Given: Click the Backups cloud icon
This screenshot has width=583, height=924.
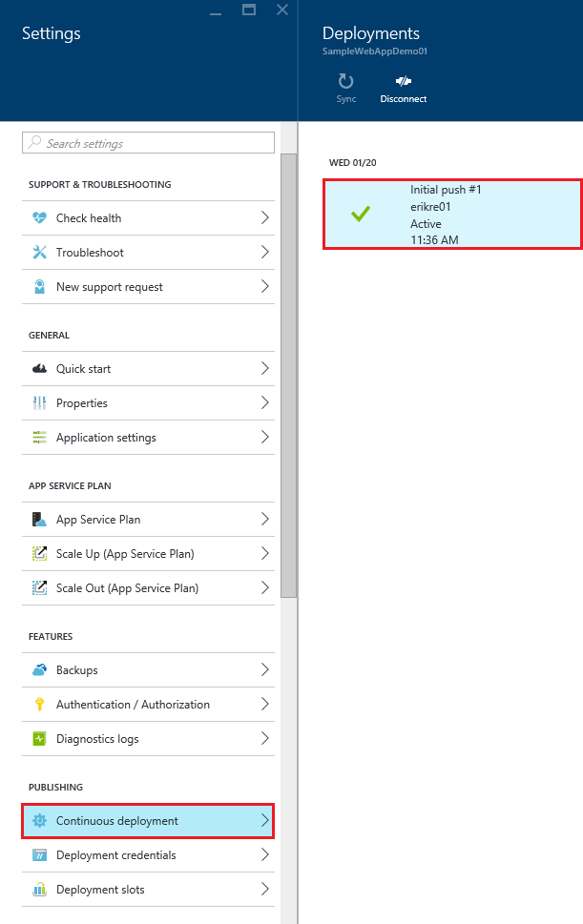Looking at the screenshot, I should point(39,670).
